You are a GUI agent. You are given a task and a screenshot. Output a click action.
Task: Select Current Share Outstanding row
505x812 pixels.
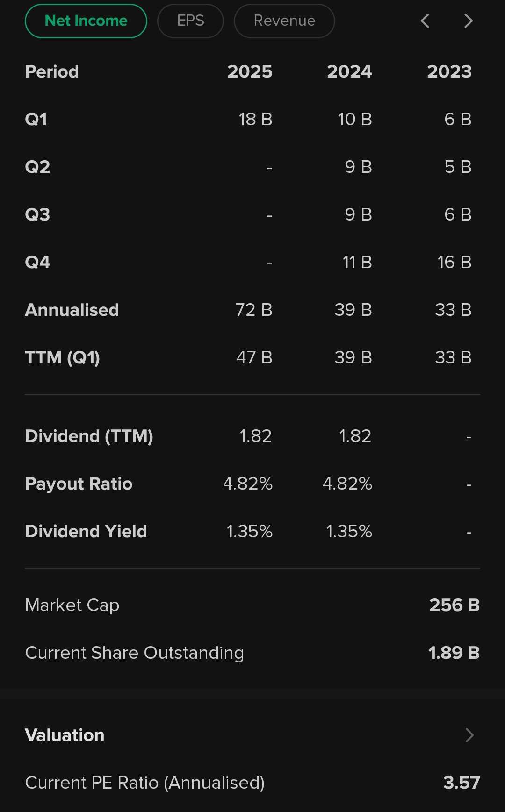[135, 653]
